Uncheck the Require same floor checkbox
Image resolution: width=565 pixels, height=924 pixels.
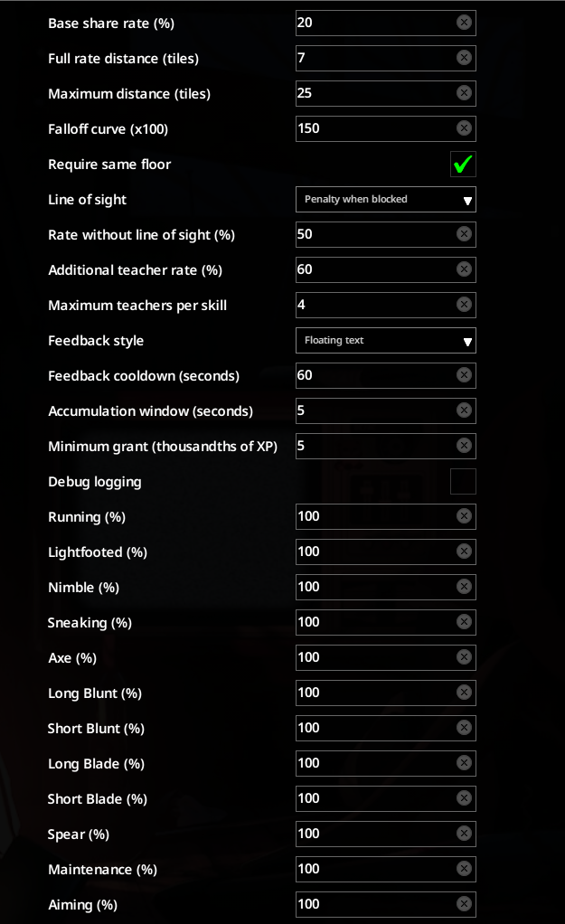click(x=463, y=164)
